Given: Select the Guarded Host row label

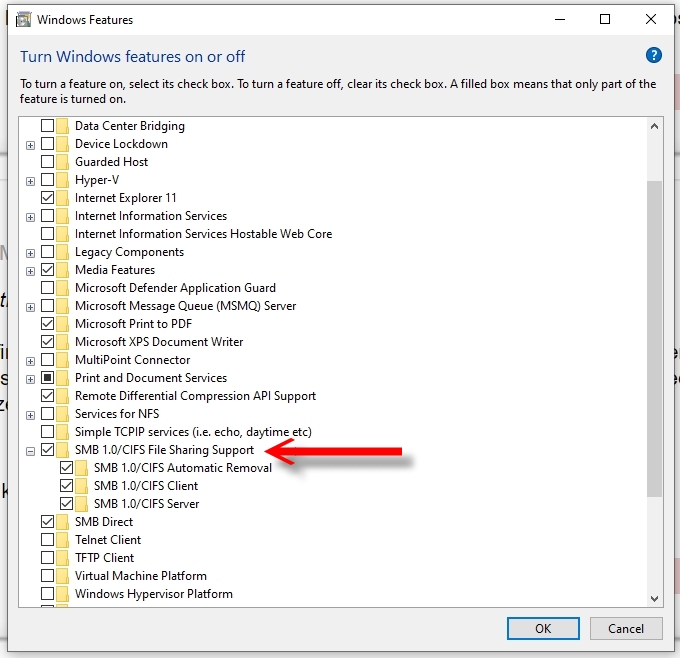Looking at the screenshot, I should click(111, 162).
